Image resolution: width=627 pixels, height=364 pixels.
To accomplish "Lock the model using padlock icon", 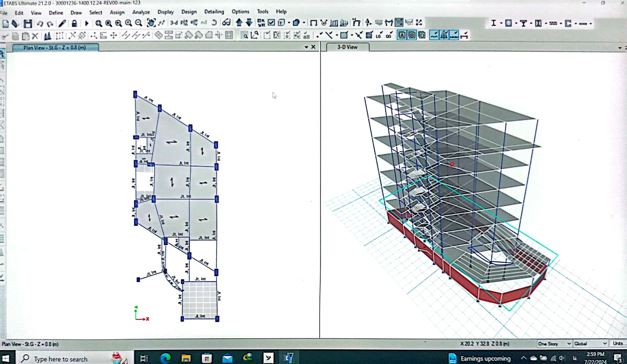I will click(x=74, y=23).
